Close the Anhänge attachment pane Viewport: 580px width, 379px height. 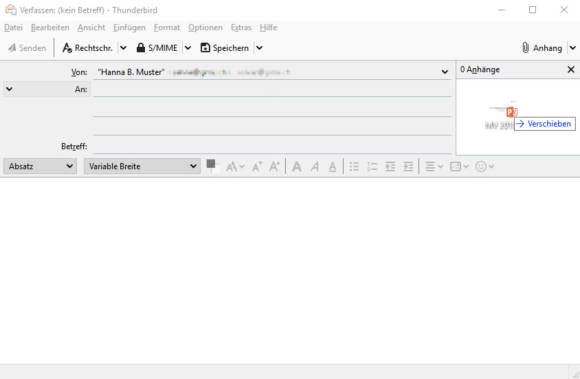point(571,70)
